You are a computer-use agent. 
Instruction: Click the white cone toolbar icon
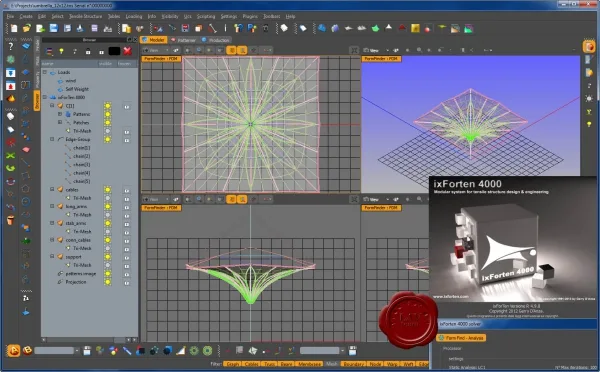pos(389,28)
